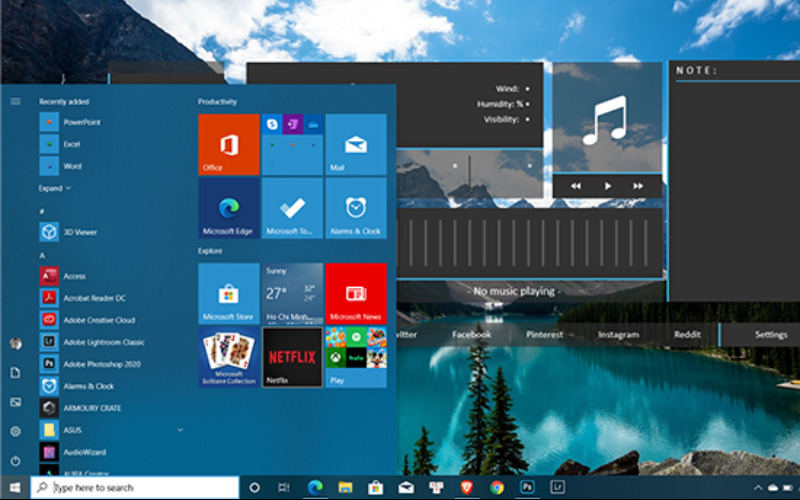Select the Windows Start button
The width and height of the screenshot is (800, 500).
pos(15,488)
